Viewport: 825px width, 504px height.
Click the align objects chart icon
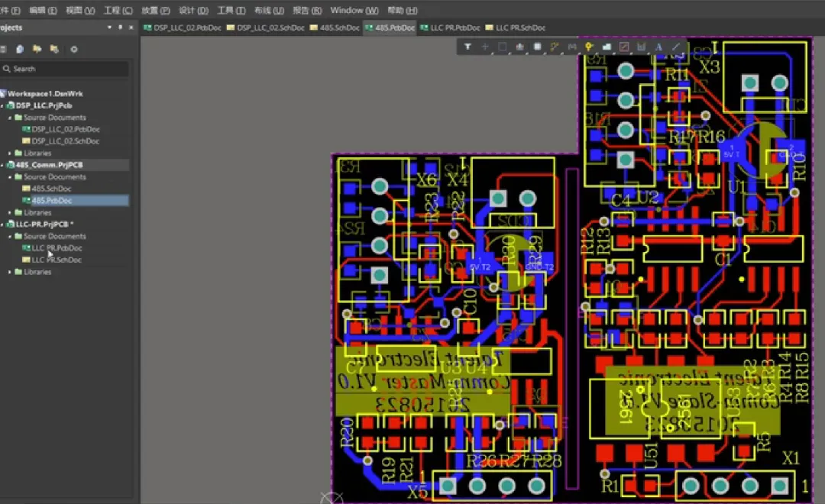coord(519,47)
